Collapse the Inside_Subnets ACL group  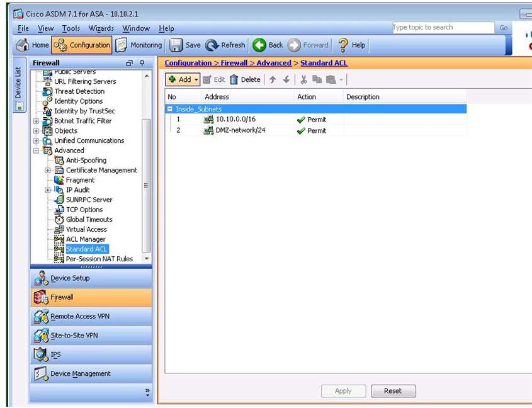tap(170, 110)
